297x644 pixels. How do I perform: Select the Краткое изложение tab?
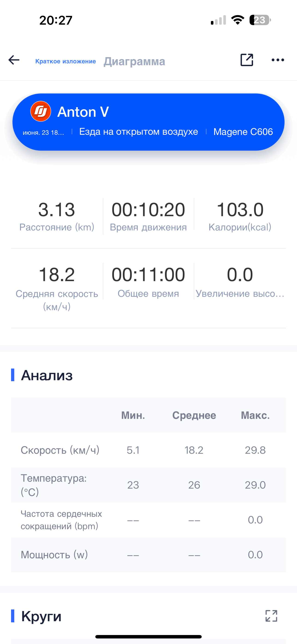65,61
